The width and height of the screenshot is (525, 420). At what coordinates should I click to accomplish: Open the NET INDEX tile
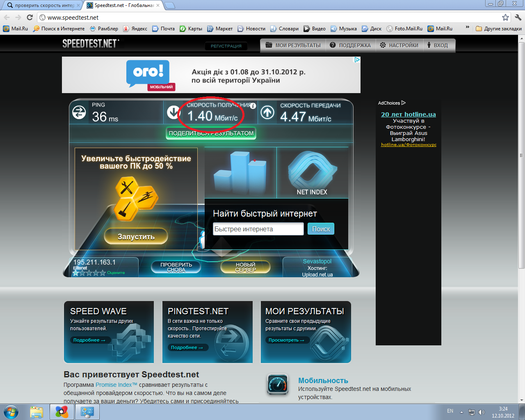(x=313, y=173)
